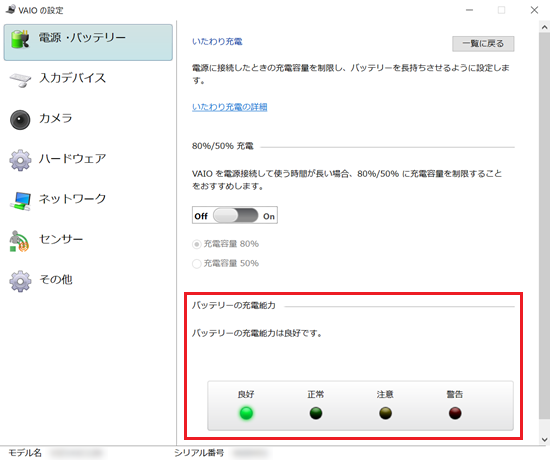The image size is (550, 460).
Task: Click the VAIO title bar app icon
Action: (11, 9)
